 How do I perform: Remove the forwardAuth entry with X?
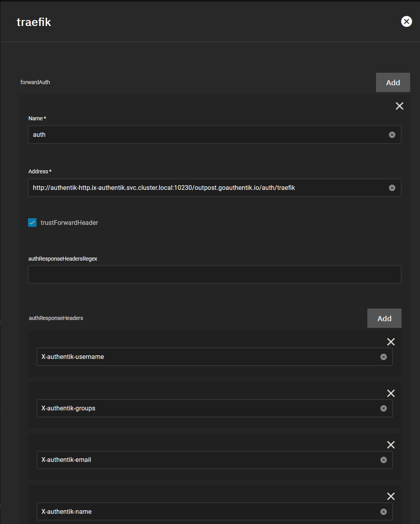click(400, 106)
